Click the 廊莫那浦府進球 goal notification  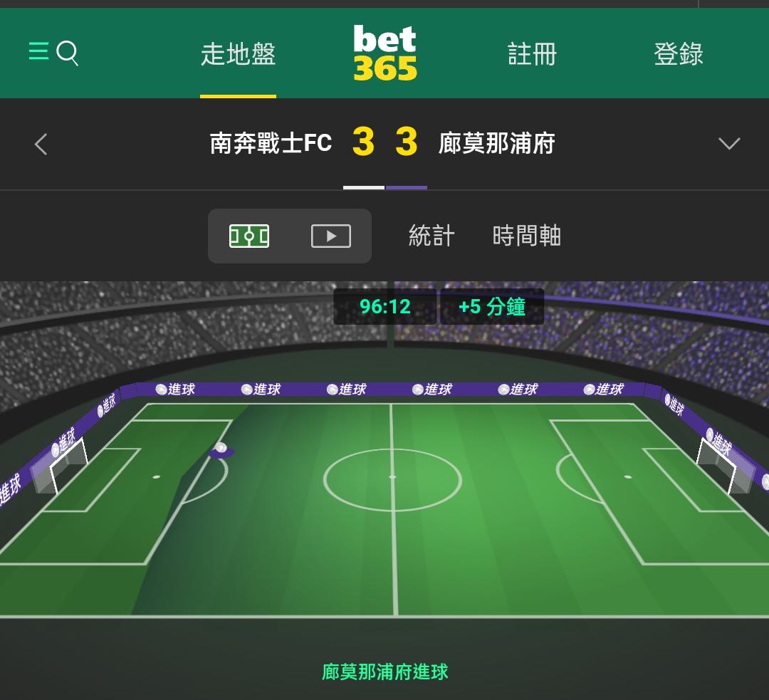coord(385,672)
